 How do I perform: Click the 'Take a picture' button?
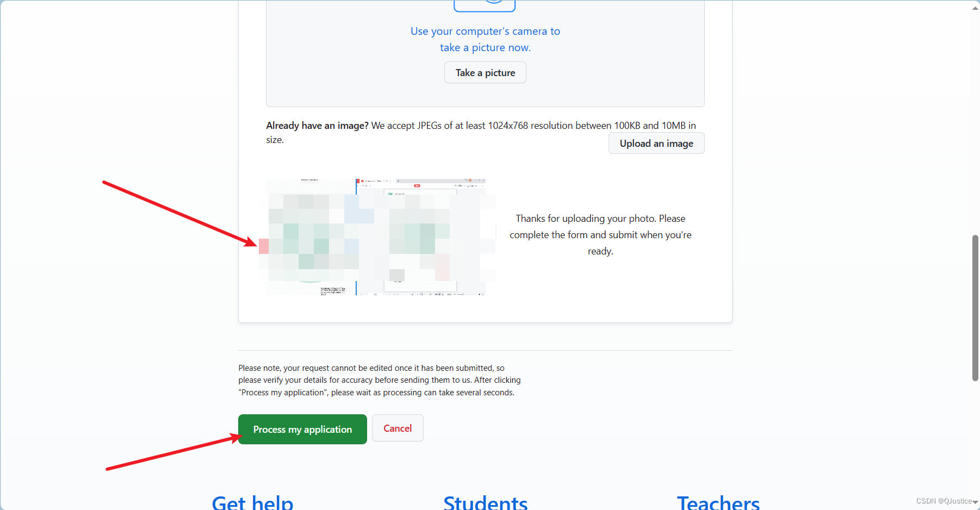[485, 72]
